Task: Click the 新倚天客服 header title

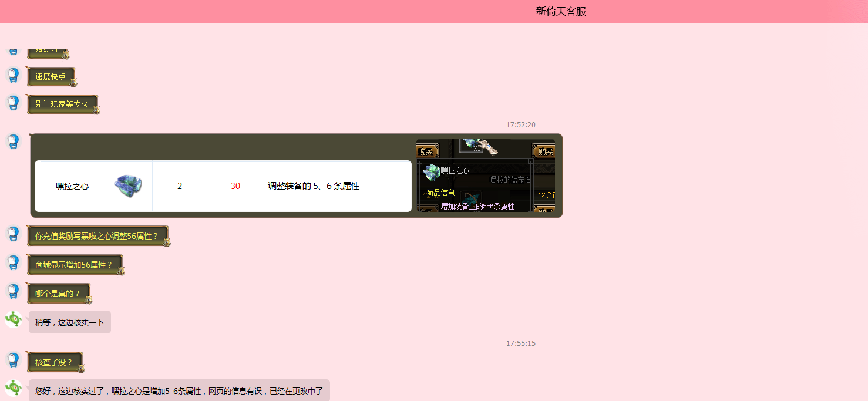Action: pyautogui.click(x=561, y=11)
